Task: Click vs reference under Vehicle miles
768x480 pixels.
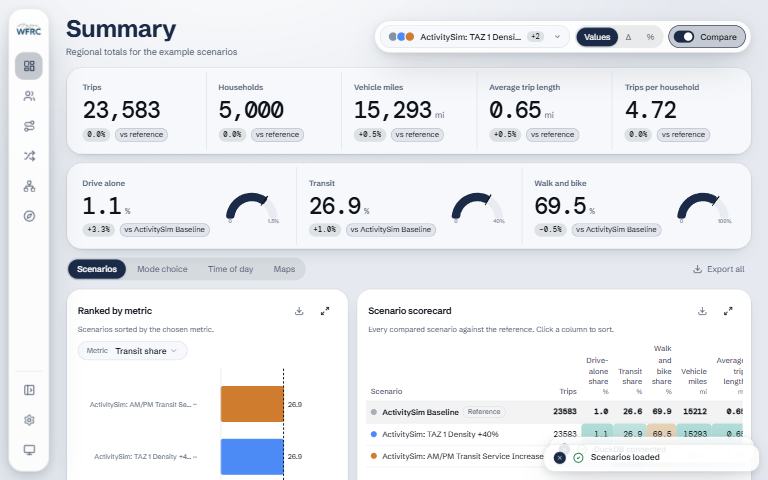Action: click(x=417, y=135)
